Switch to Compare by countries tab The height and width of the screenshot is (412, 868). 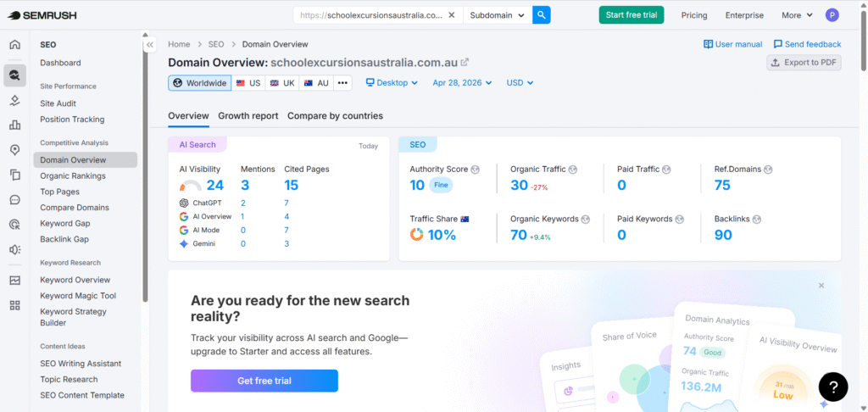tap(335, 116)
